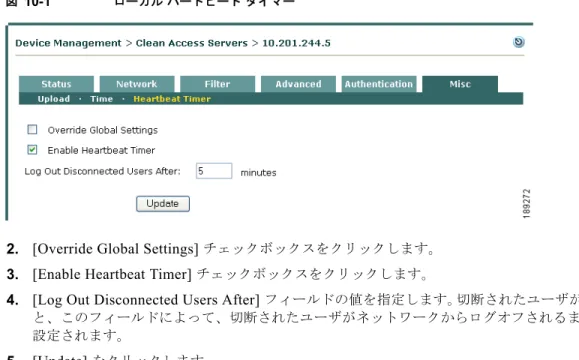
Task: Click the 10.201.244.5 breadcrumb entry
Action: 297,43
